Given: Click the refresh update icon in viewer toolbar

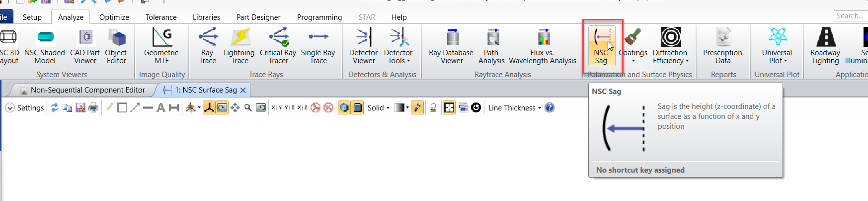Looking at the screenshot, I should 55,107.
